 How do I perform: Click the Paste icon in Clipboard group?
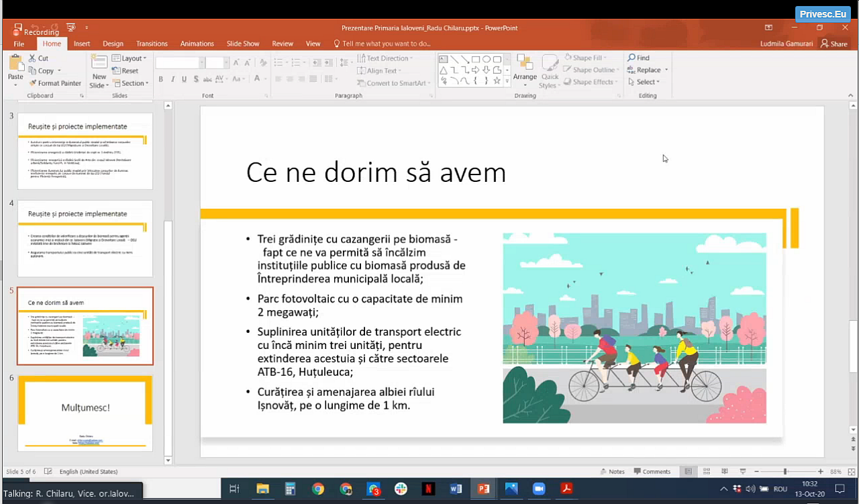click(15, 66)
